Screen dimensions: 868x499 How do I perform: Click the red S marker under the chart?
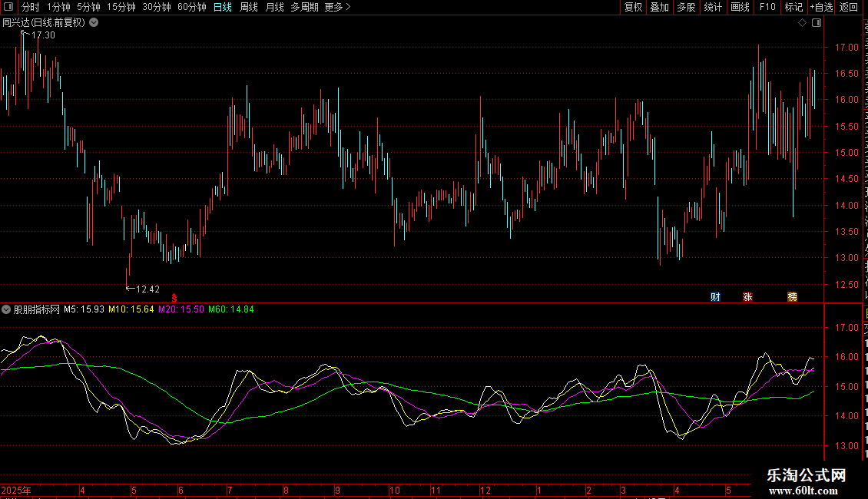(174, 298)
